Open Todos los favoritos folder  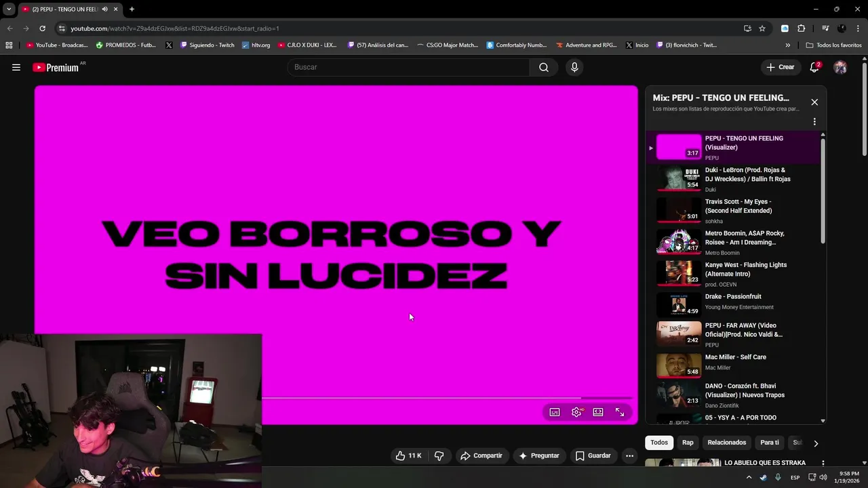tap(833, 45)
